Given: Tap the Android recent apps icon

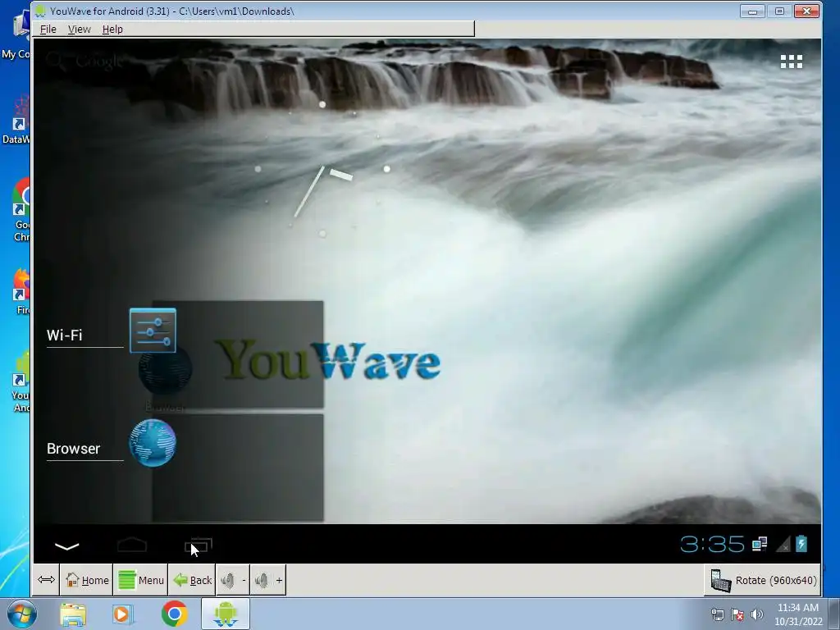Looking at the screenshot, I should 199,546.
